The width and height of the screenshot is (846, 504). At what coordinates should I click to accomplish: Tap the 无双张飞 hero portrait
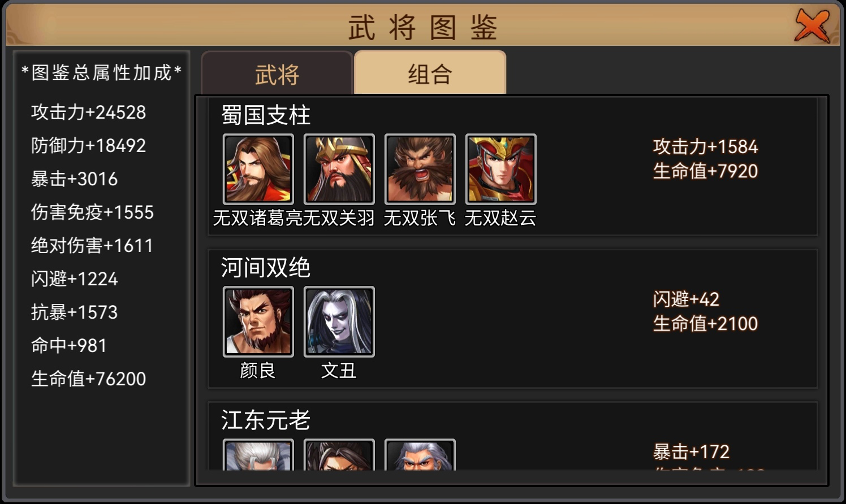[x=420, y=169]
